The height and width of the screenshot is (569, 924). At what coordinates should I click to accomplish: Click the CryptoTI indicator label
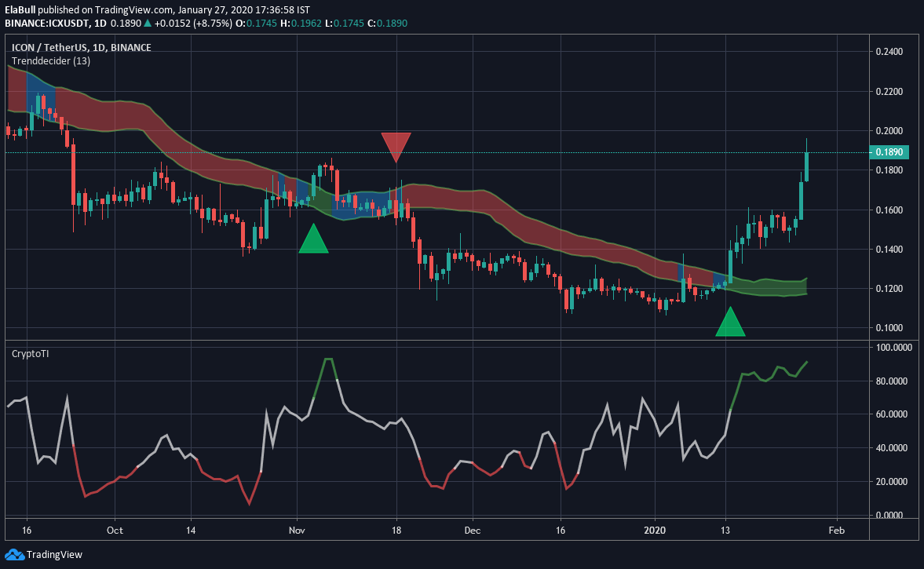(x=30, y=353)
